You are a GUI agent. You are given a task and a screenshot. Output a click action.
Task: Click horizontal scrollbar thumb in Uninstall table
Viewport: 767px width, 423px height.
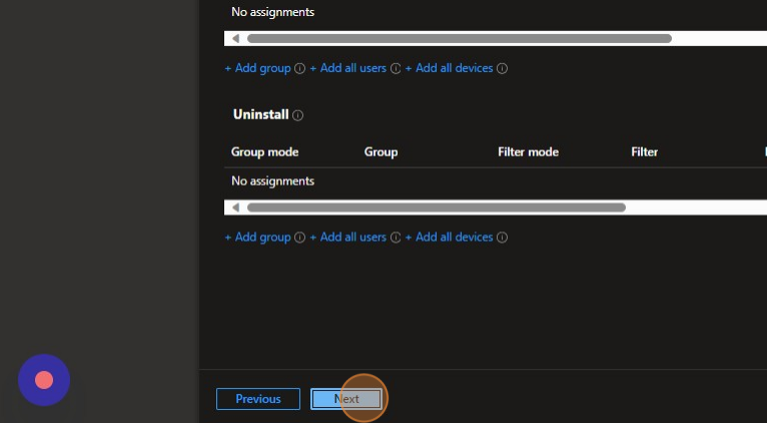436,208
